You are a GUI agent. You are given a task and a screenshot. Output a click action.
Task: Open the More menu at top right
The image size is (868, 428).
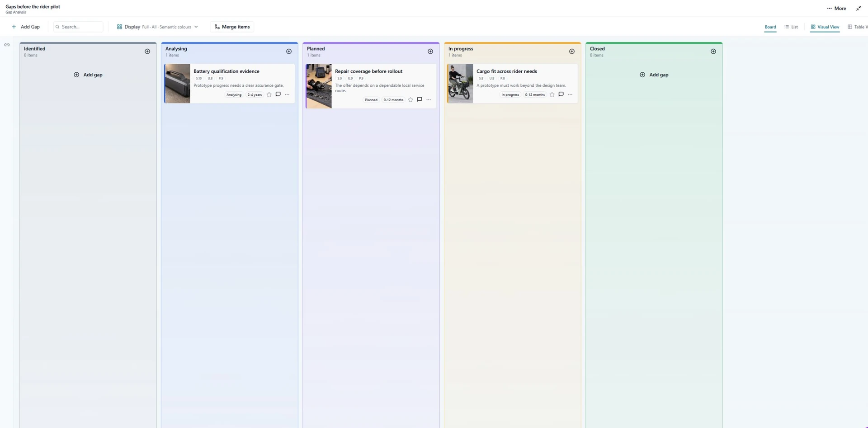(837, 8)
